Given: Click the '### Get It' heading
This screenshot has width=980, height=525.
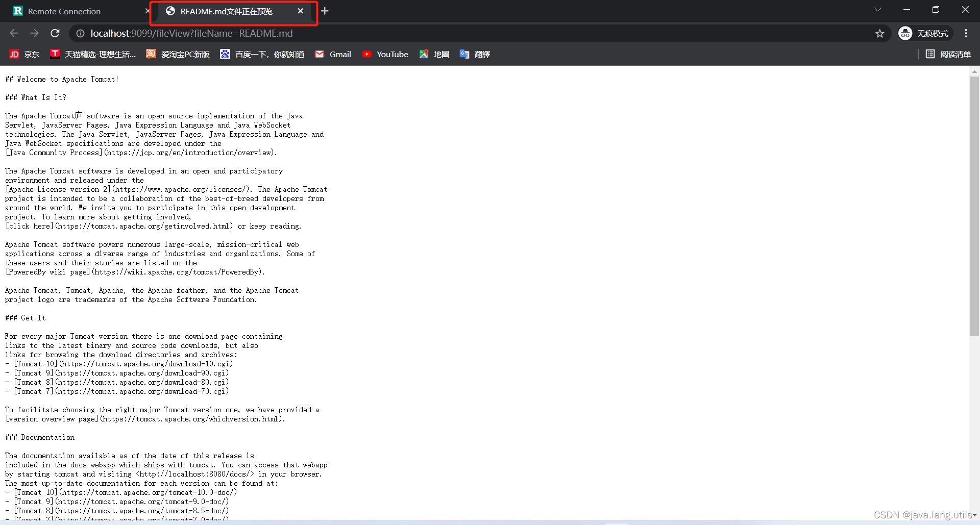Looking at the screenshot, I should click(x=26, y=318).
